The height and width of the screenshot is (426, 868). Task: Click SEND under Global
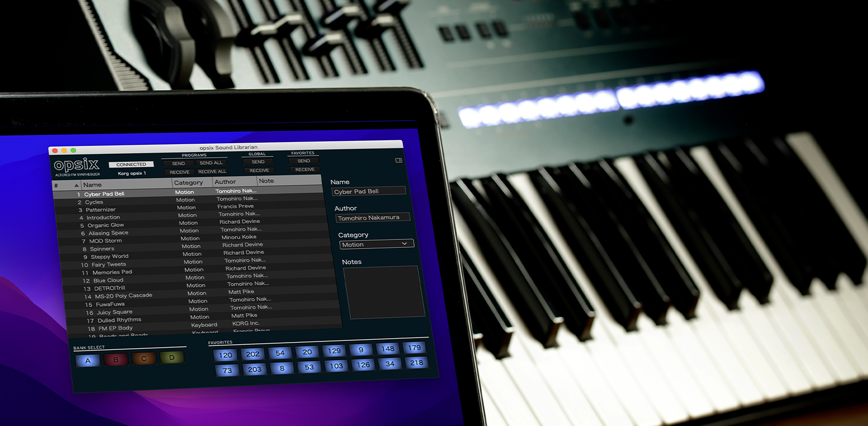tap(258, 162)
